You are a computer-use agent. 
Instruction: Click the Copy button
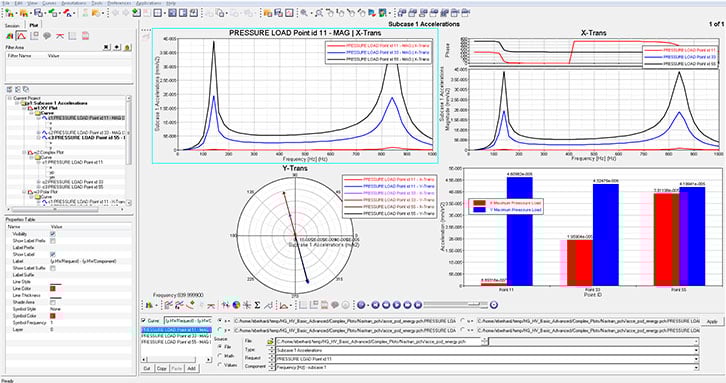point(162,368)
